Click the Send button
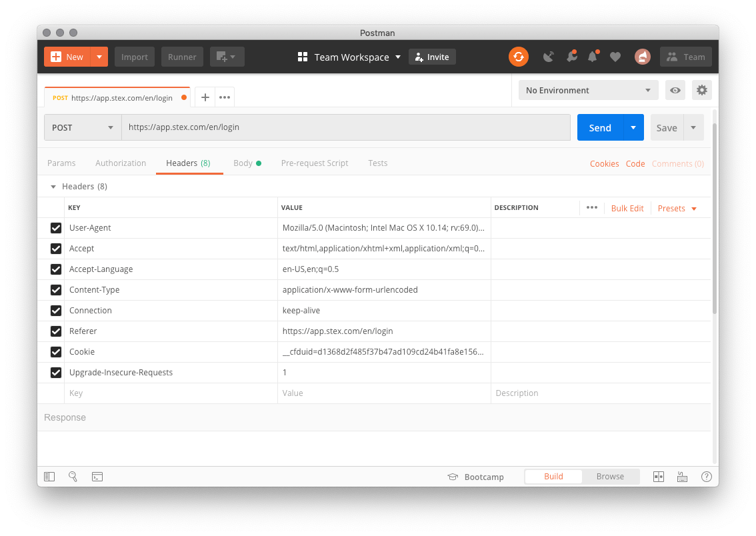The width and height of the screenshot is (756, 536). pyautogui.click(x=600, y=128)
